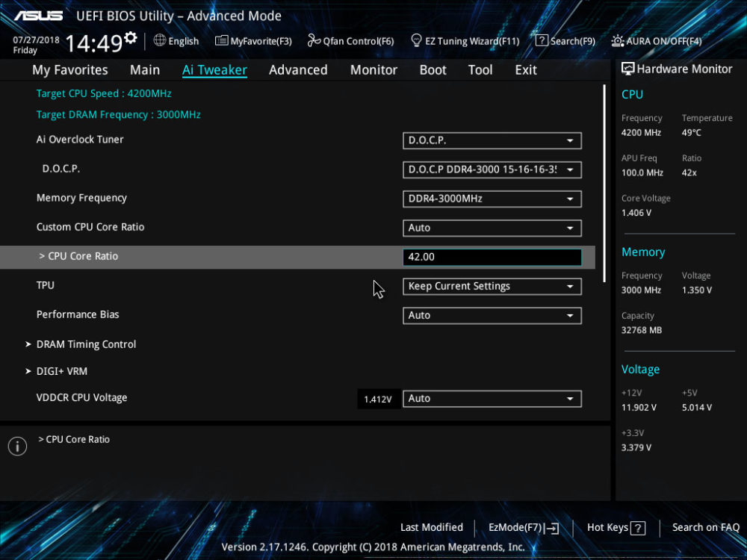747x560 pixels.
Task: Select the Ai Tweaker tab
Action: (214, 70)
